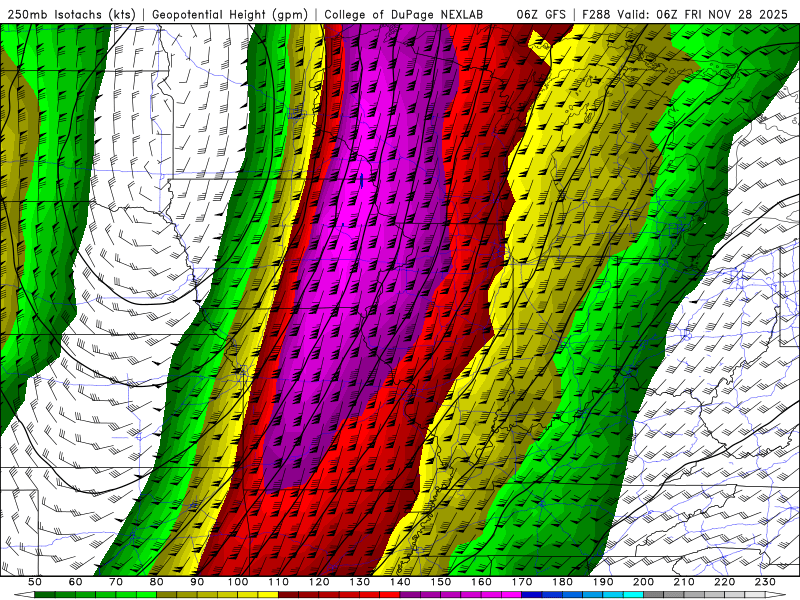Click the 180 label on the color scale
This screenshot has height=600, width=800.
pos(562,582)
